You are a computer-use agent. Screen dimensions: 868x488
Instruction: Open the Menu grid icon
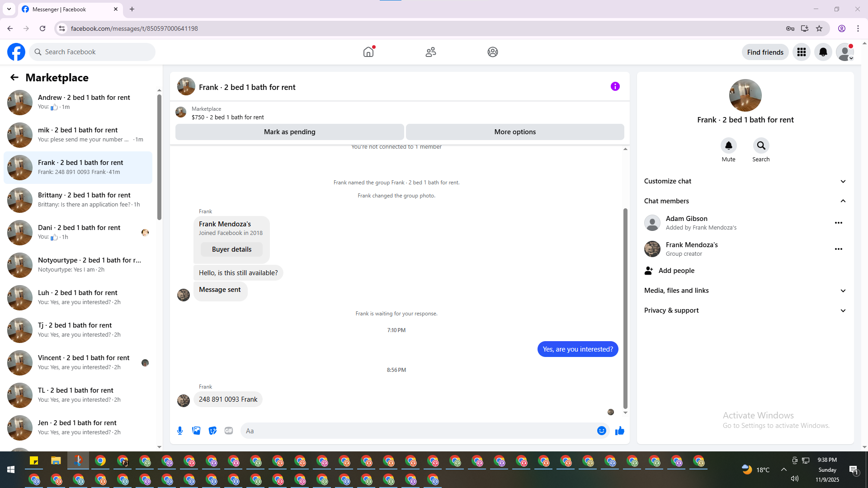[802, 52]
